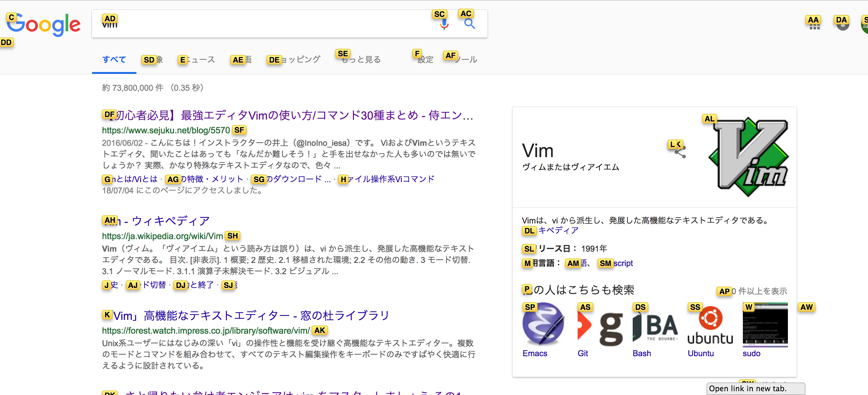Viewport: 868px width, 395px height.
Task: Click the large Vim logo image
Action: [x=749, y=157]
